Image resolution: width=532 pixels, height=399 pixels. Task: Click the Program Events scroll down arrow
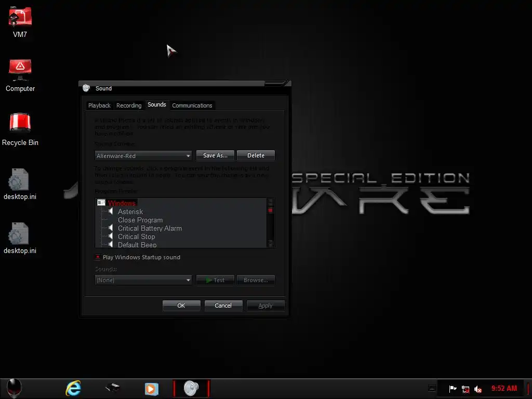(270, 243)
